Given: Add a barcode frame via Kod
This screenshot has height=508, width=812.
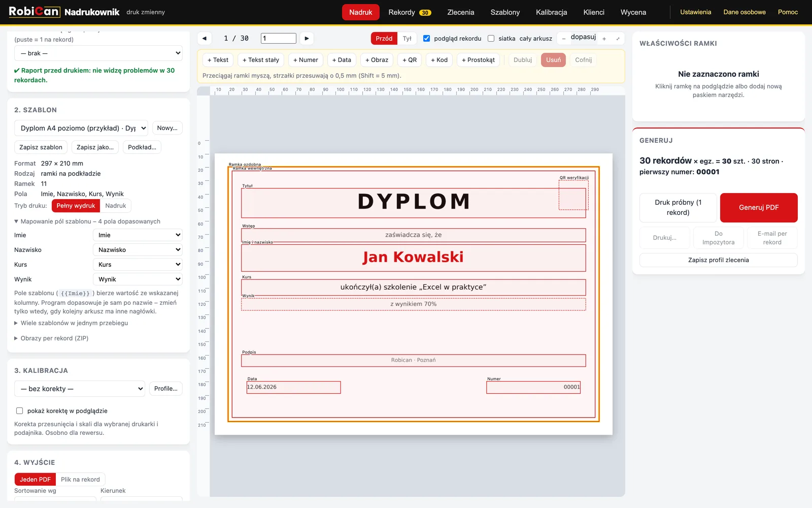Looking at the screenshot, I should [439, 60].
